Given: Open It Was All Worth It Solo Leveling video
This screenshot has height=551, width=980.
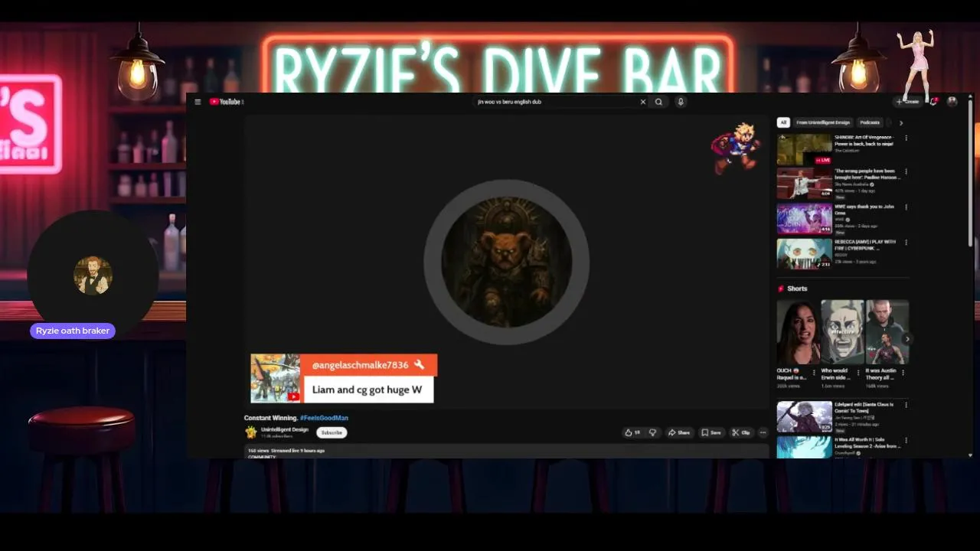Looking at the screenshot, I should click(x=804, y=447).
